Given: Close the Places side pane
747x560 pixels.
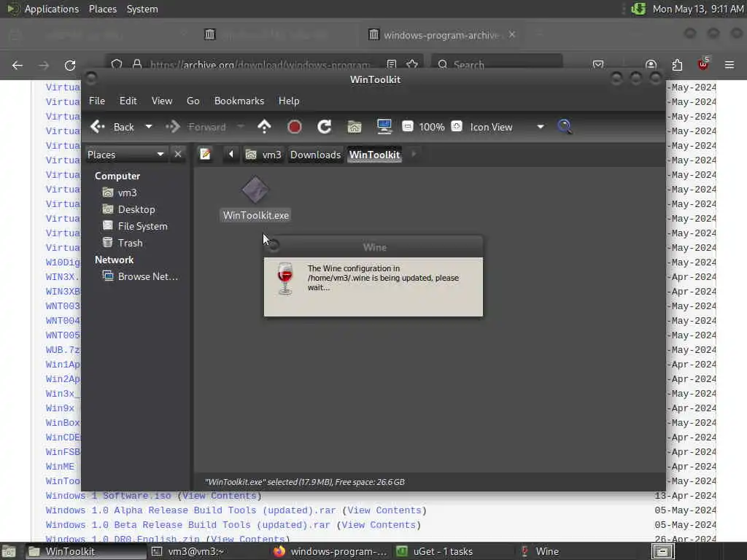Looking at the screenshot, I should click(x=178, y=155).
